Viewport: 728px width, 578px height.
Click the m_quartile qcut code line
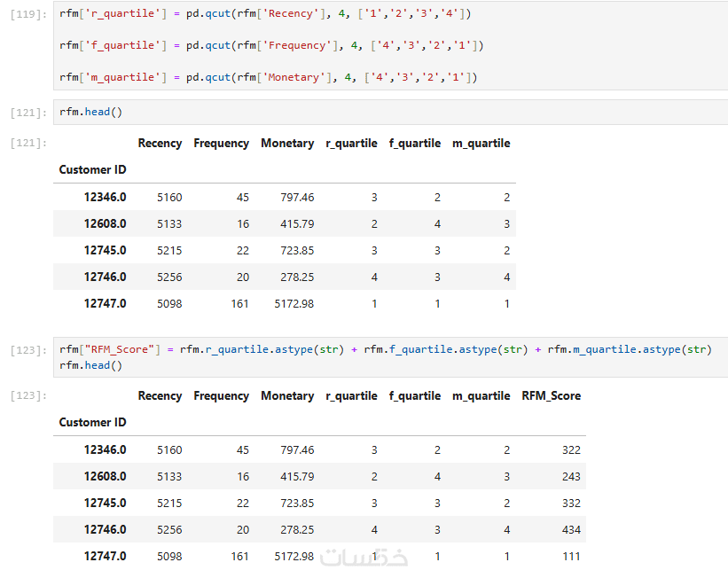click(269, 77)
